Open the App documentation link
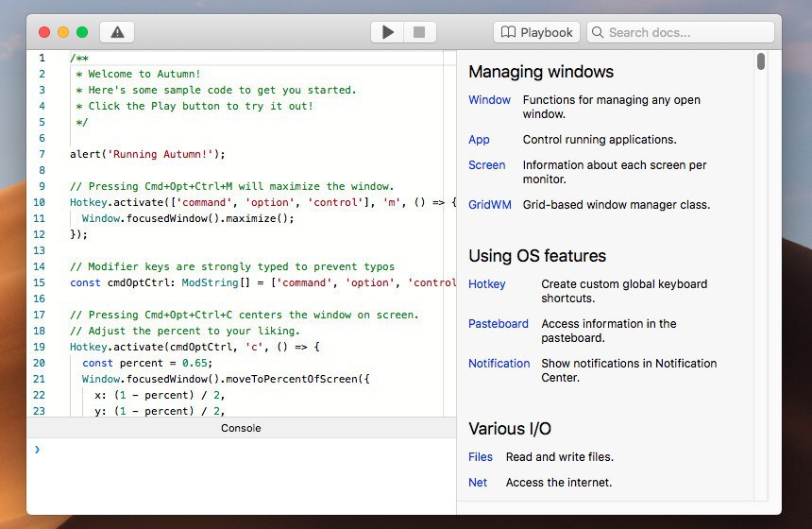 [479, 140]
